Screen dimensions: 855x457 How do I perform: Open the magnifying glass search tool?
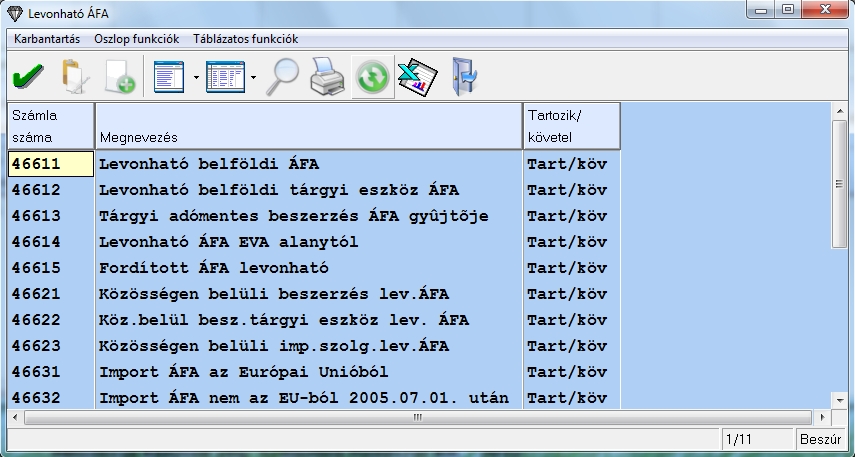[x=285, y=77]
